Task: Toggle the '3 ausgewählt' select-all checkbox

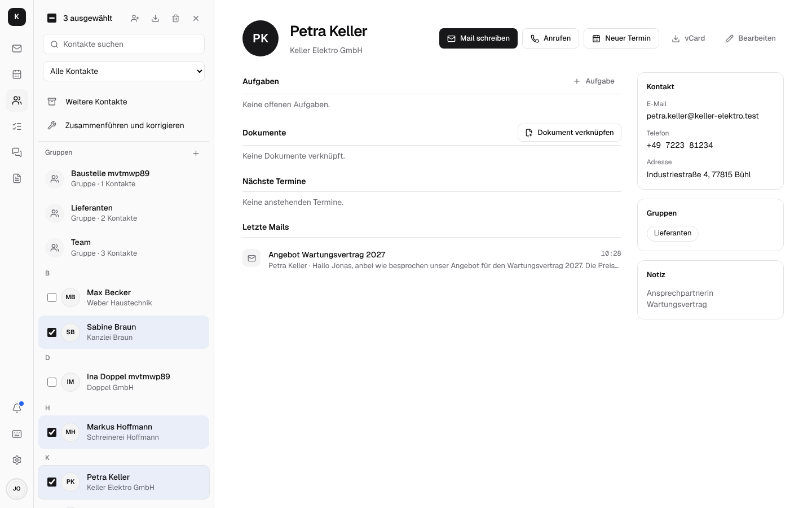Action: tap(52, 18)
